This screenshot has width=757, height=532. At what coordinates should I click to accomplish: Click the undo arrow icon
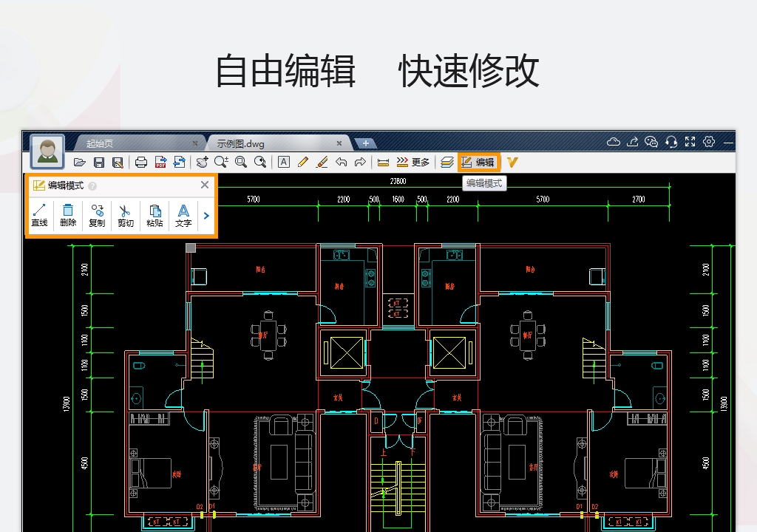(340, 162)
